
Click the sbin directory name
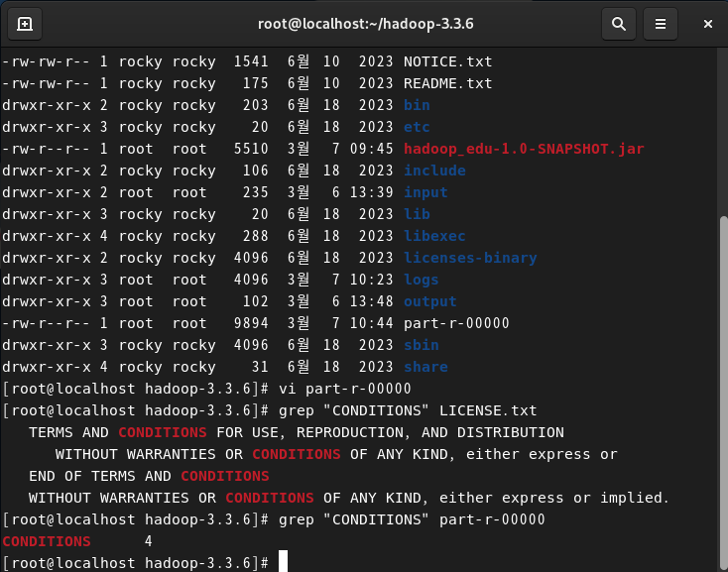(x=421, y=345)
